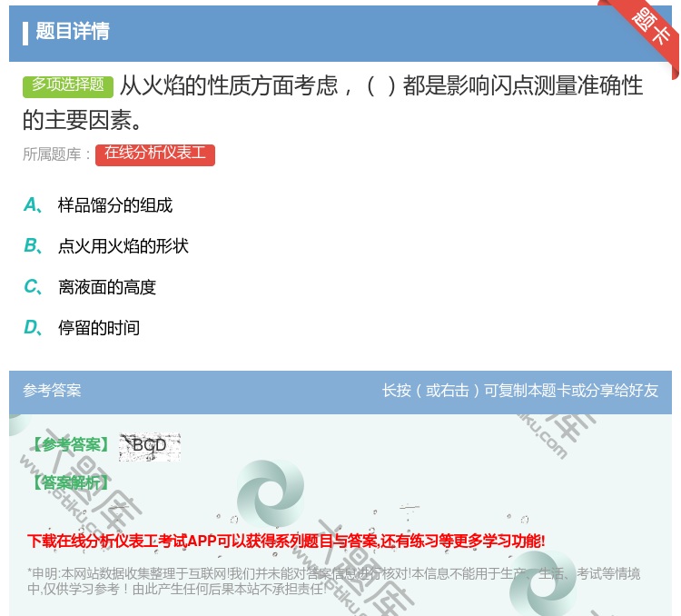Select option B 点火用火焰的形状
This screenshot has width=681, height=616.
(106, 246)
